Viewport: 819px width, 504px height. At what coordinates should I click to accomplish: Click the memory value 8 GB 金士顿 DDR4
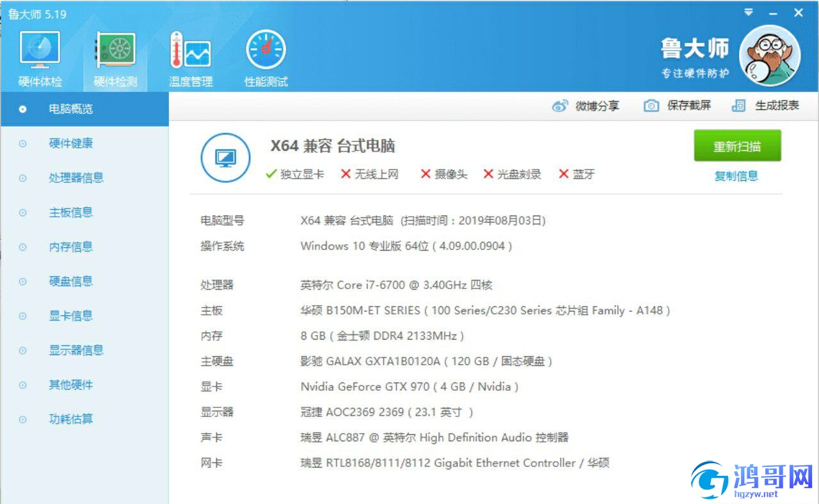[x=382, y=336]
